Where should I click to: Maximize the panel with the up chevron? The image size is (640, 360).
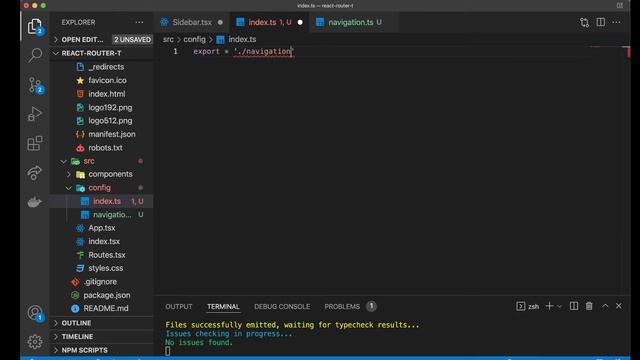click(x=605, y=306)
